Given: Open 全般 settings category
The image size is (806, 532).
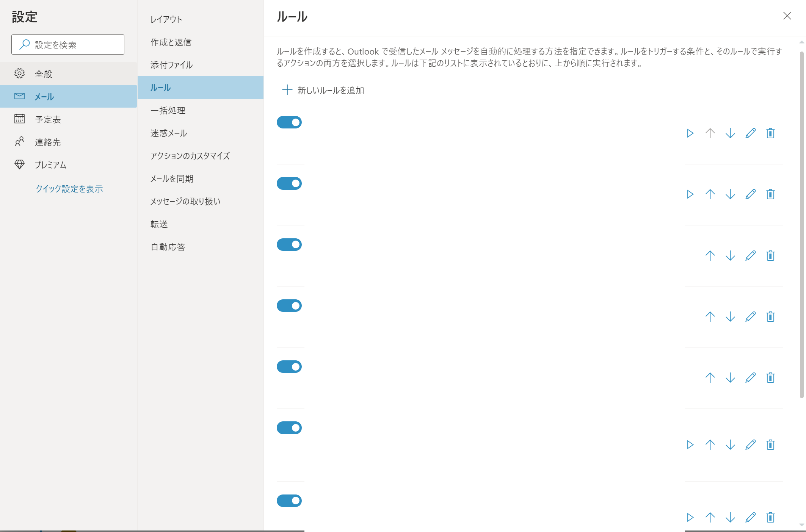Looking at the screenshot, I should click(x=43, y=74).
